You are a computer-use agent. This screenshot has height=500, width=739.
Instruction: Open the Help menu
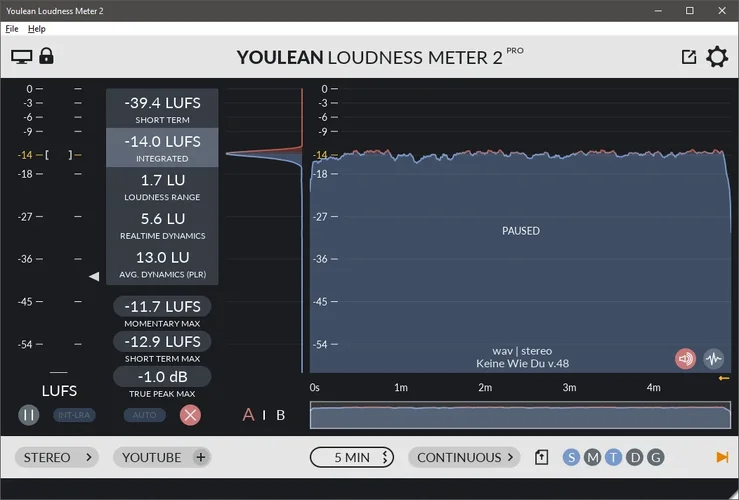(x=37, y=29)
